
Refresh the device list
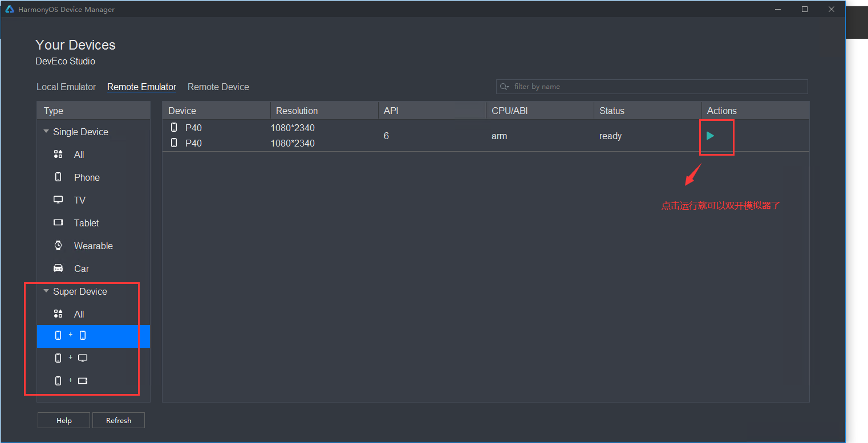pos(119,420)
